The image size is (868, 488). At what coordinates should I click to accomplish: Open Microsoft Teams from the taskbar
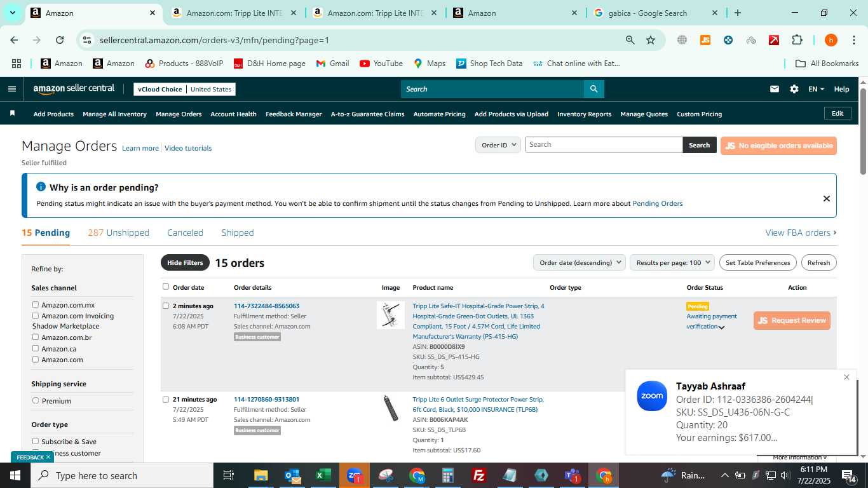pos(573,475)
